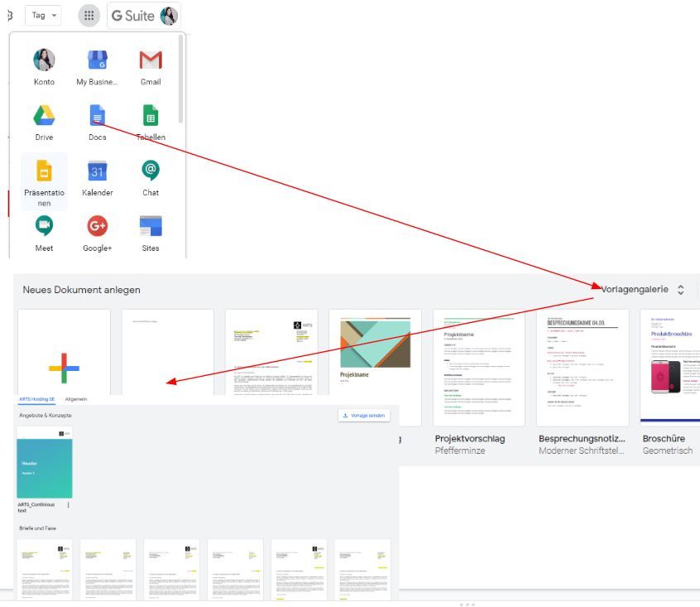Start Meet from the apps menu

[x=44, y=234]
